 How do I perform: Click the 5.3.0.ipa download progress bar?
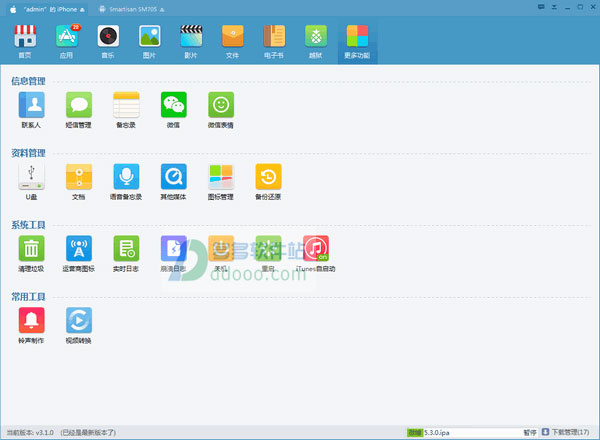click(463, 432)
